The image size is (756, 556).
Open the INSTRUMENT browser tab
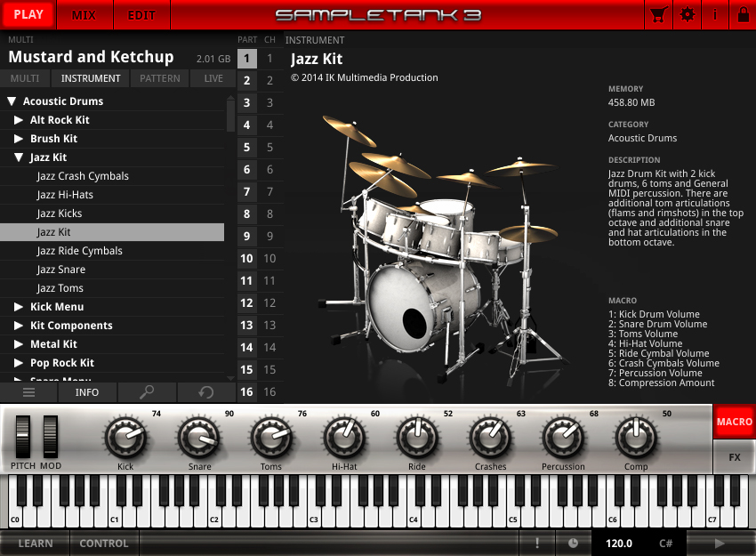pyautogui.click(x=91, y=78)
